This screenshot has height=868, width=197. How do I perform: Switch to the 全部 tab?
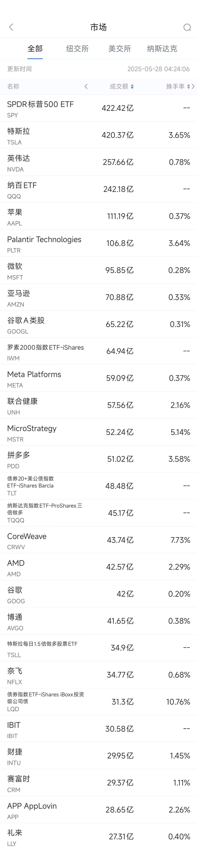point(35,49)
